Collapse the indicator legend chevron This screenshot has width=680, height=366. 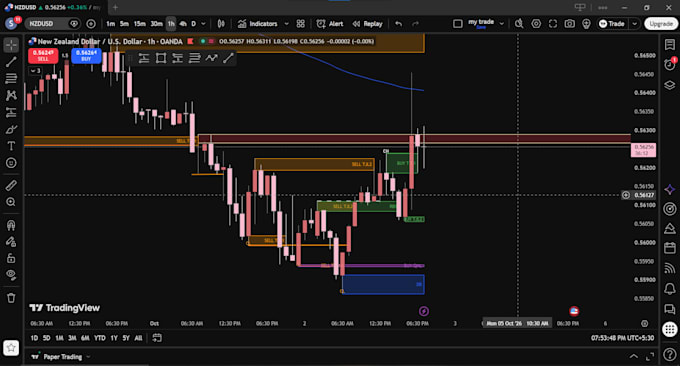35,71
